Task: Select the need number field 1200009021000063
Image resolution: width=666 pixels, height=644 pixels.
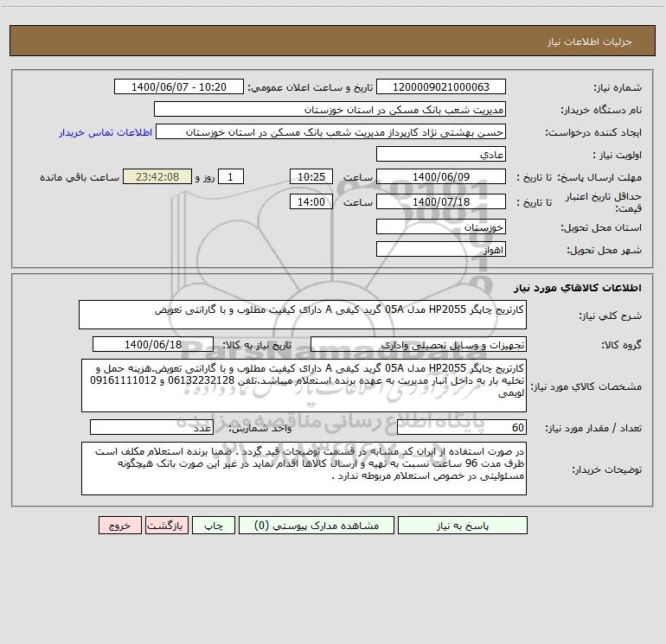Action: point(441,86)
